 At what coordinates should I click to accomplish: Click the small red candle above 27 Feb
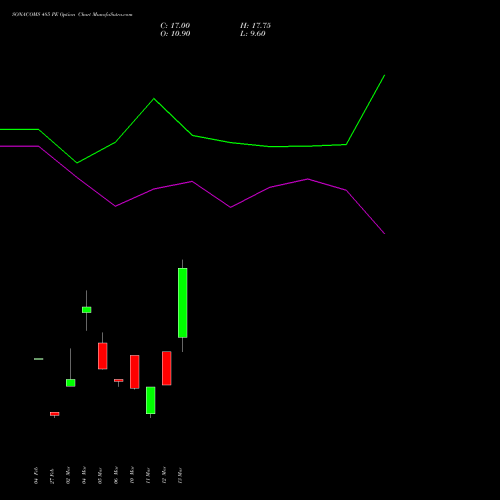pyautogui.click(x=55, y=414)
